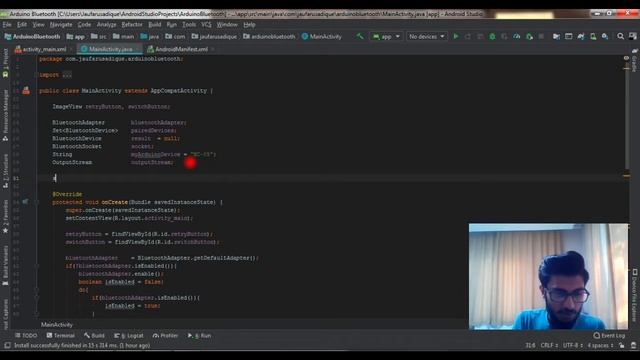Image resolution: width=640 pixels, height=360 pixels.
Task: Open the SDK Manager icon
Action: (605, 36)
